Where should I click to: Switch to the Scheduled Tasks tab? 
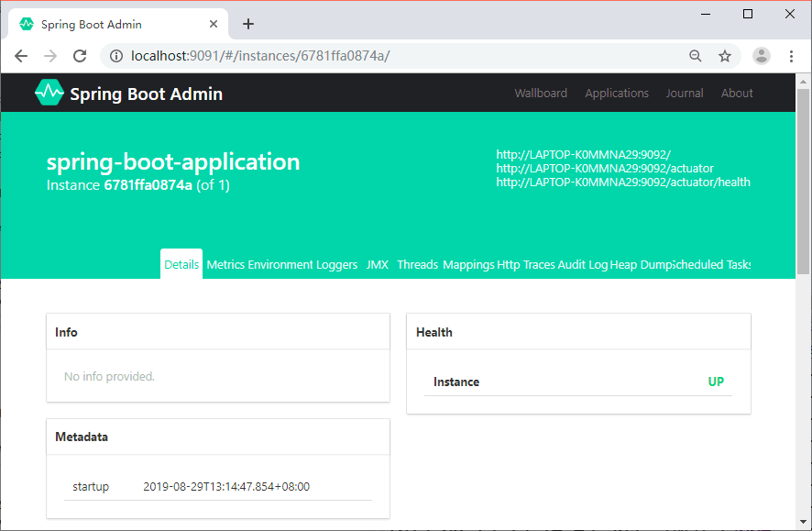tap(713, 264)
